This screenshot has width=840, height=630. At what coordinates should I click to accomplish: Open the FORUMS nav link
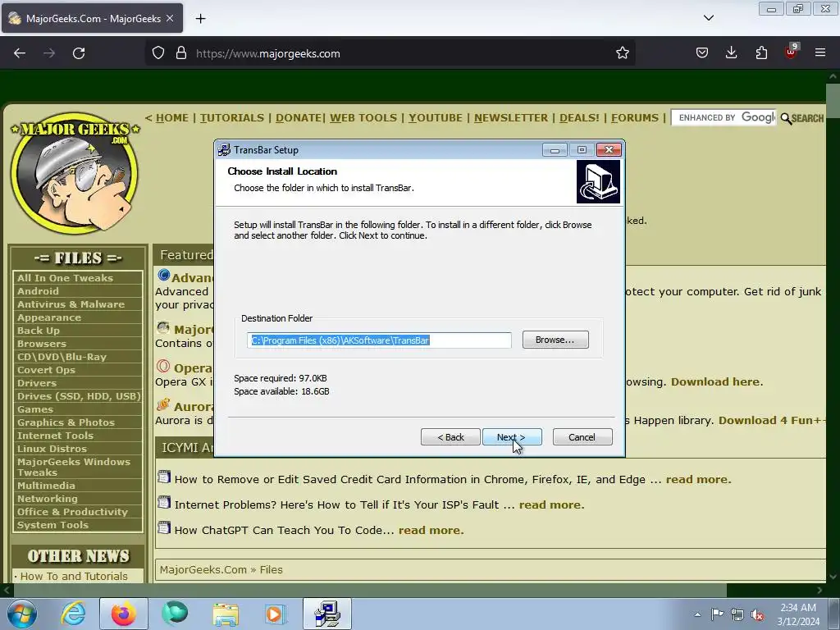pos(635,118)
